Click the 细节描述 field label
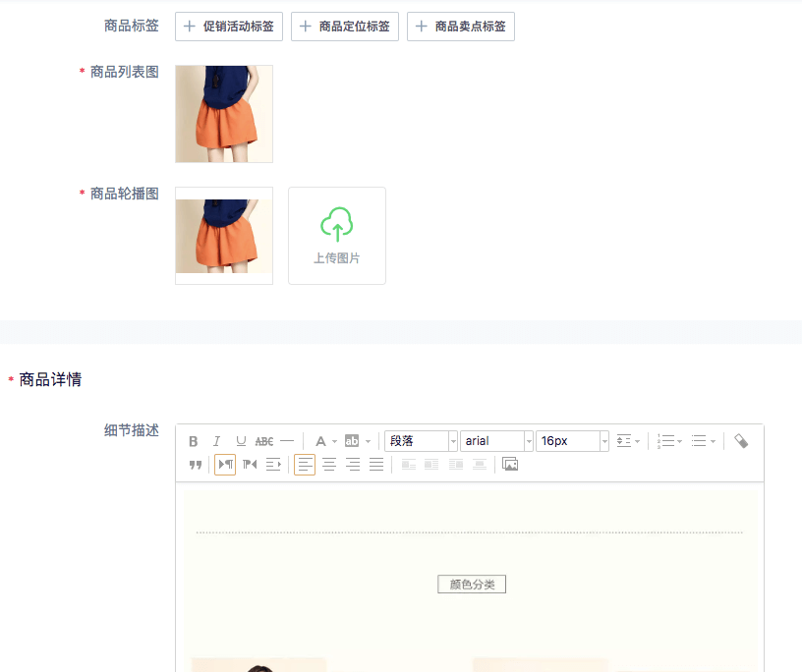802x672 pixels. [x=132, y=430]
